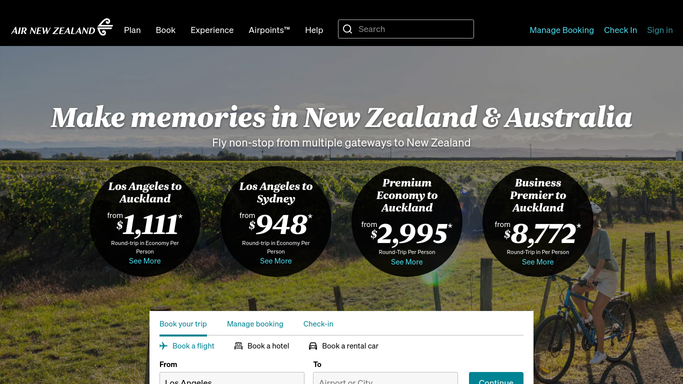683x384 pixels.
Task: See More for Los Angeles to Auckland
Action: [145, 261]
